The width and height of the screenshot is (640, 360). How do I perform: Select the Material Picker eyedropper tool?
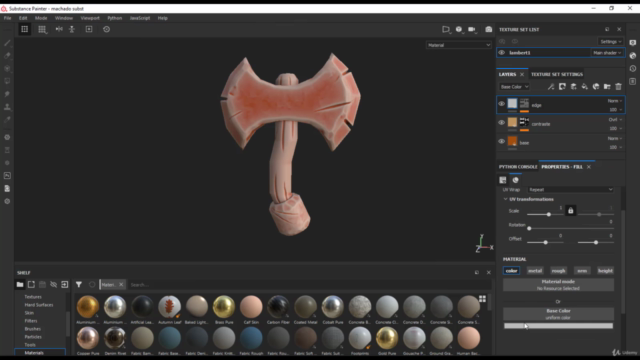tap(7, 120)
